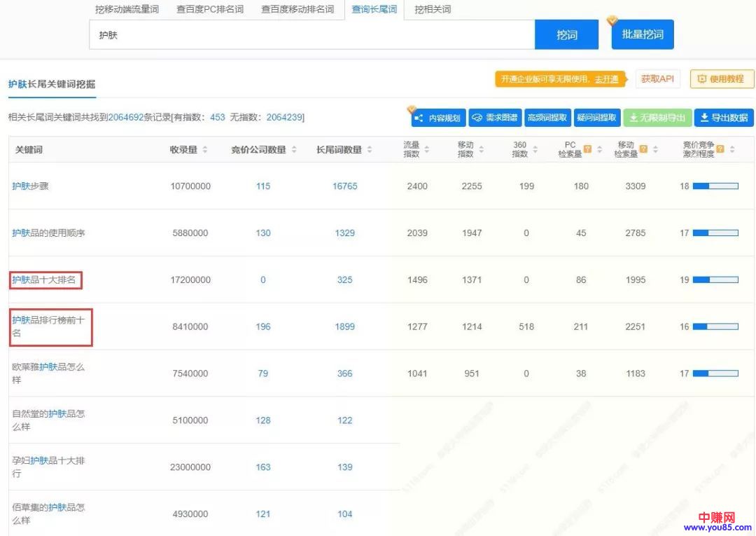The width and height of the screenshot is (756, 536).
Task: Click help icon next to 移动检索量
Action: [x=643, y=149]
